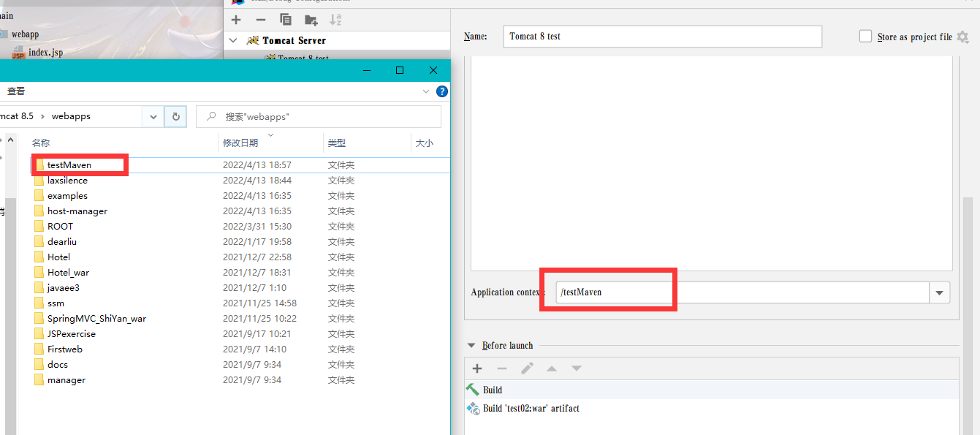Sort configurations alphabetically
The width and height of the screenshot is (980, 435).
point(335,20)
